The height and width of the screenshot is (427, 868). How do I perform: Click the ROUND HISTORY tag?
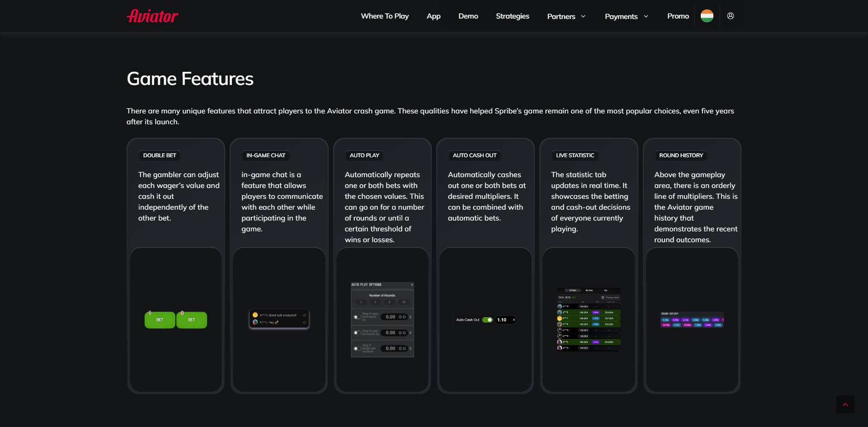click(681, 155)
